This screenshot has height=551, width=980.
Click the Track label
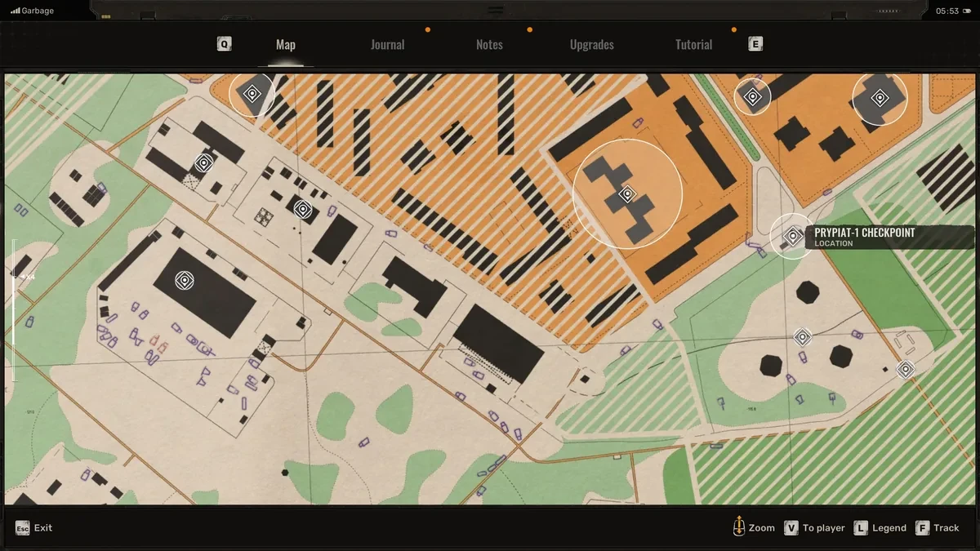pyautogui.click(x=947, y=528)
